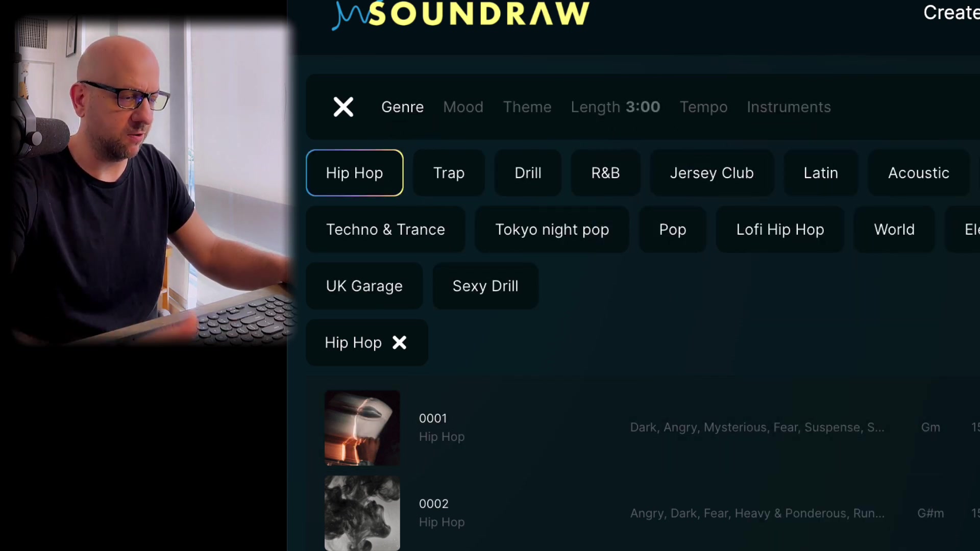Switch to the Mood tab
980x551 pixels.
point(463,107)
